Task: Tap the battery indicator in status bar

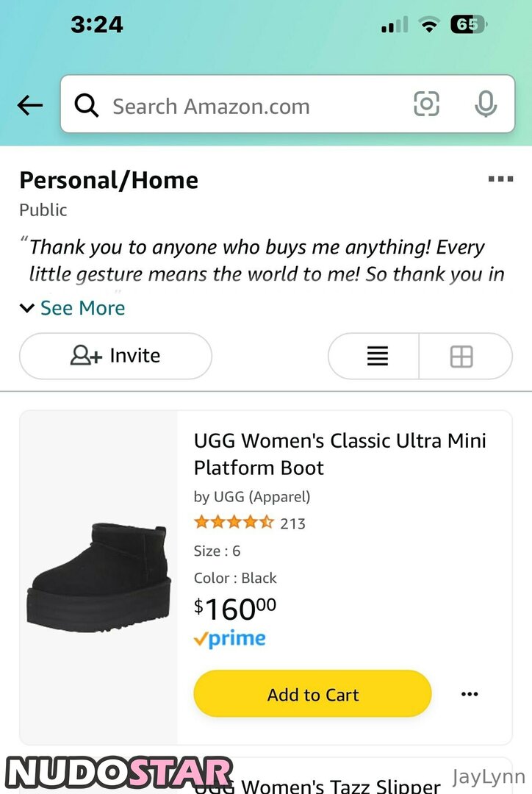Action: pos(468,24)
